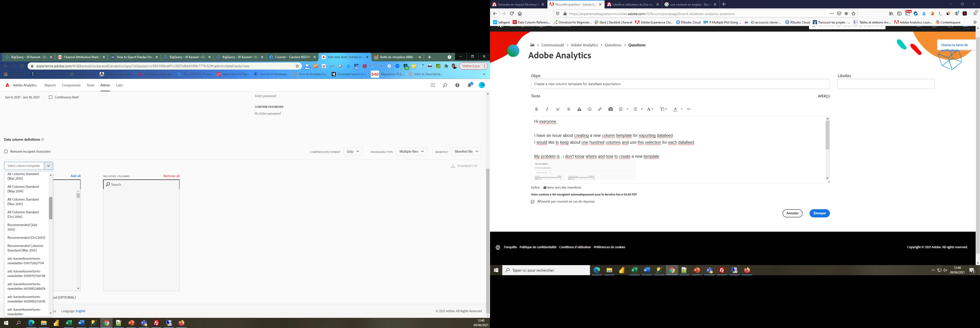Image resolution: width=980 pixels, height=328 pixels.
Task: Open the apps grid switcher in Adobe Analytics
Action: pos(433,85)
